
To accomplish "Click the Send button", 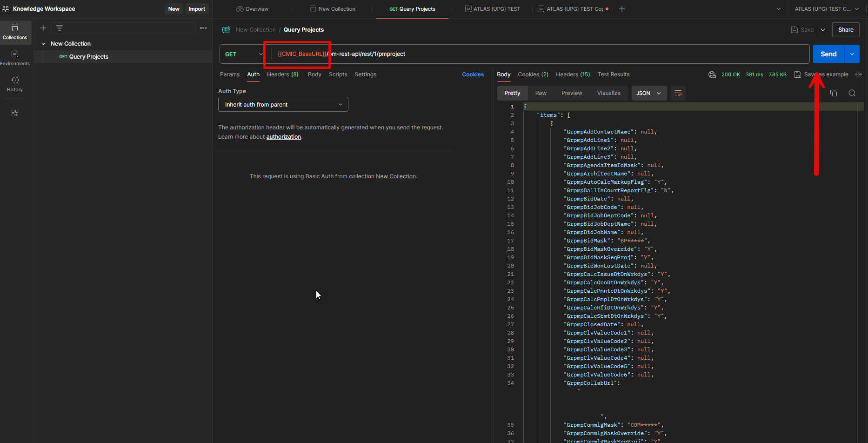I will point(828,54).
